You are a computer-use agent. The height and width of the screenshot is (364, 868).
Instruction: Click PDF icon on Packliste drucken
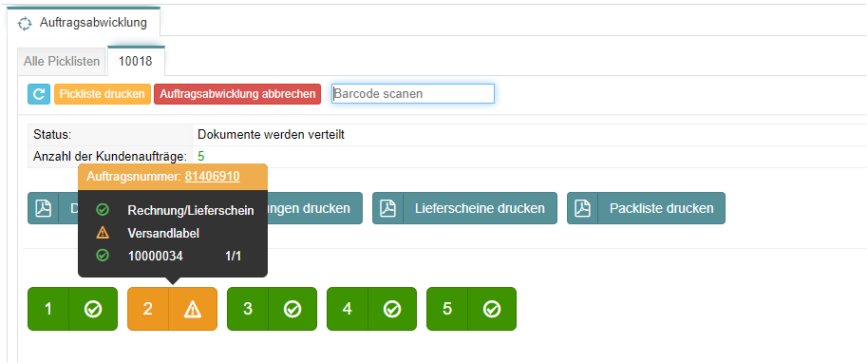pos(582,208)
